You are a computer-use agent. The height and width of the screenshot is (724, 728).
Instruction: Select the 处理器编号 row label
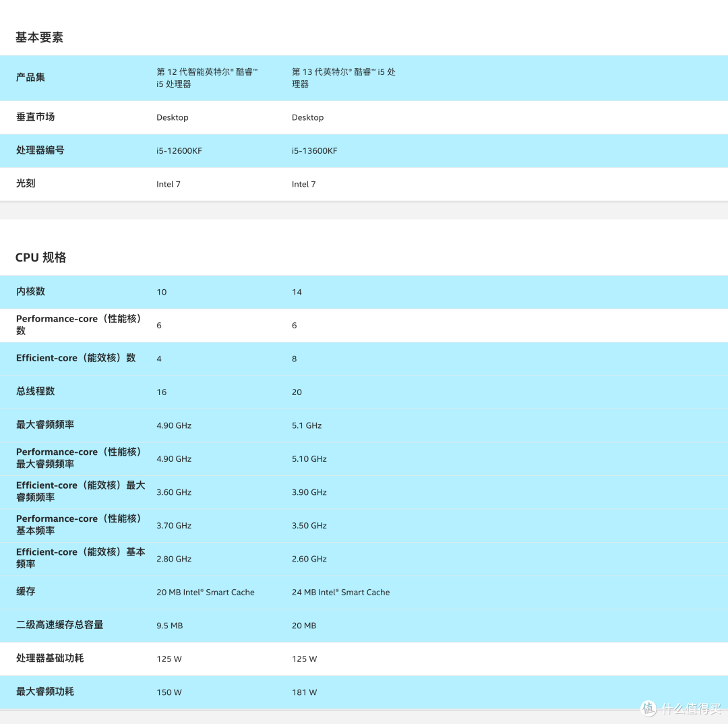[x=40, y=150]
